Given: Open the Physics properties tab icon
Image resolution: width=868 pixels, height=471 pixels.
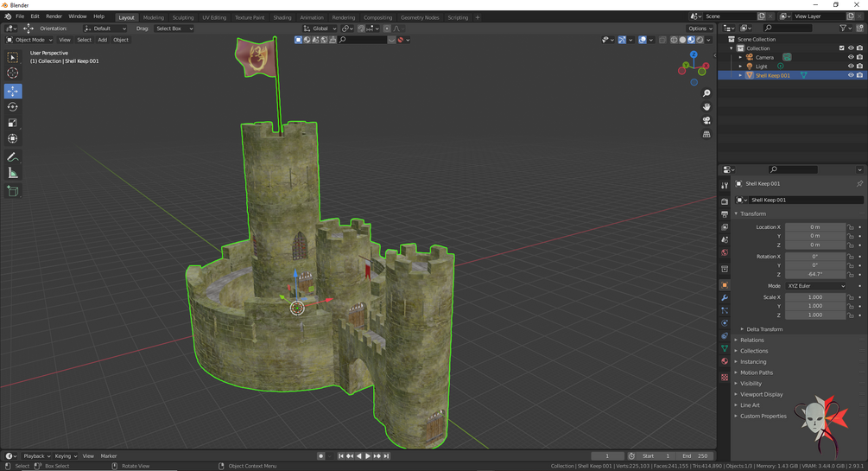Looking at the screenshot, I should 725,323.
